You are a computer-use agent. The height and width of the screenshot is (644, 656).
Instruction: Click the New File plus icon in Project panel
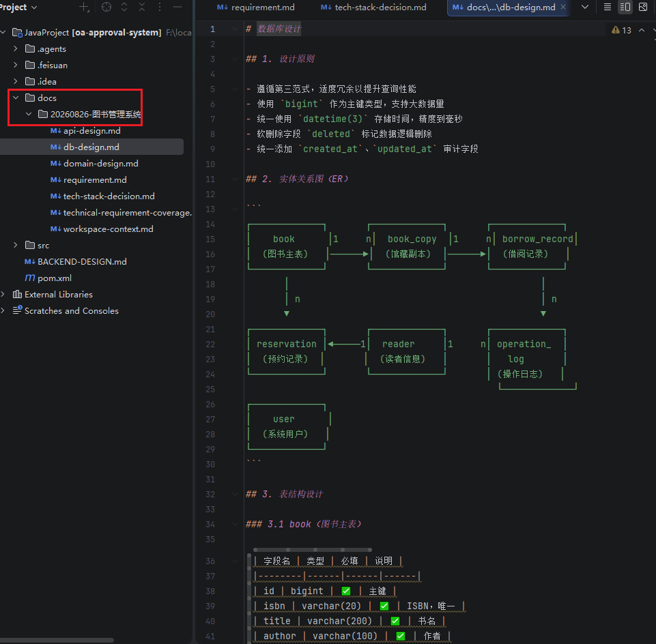coord(84,7)
